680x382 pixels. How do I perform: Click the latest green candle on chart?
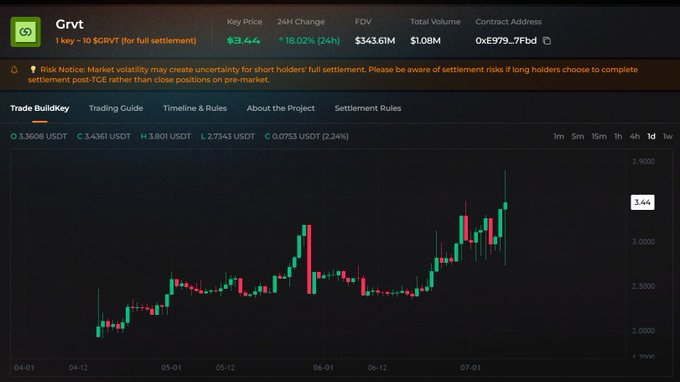(505, 206)
